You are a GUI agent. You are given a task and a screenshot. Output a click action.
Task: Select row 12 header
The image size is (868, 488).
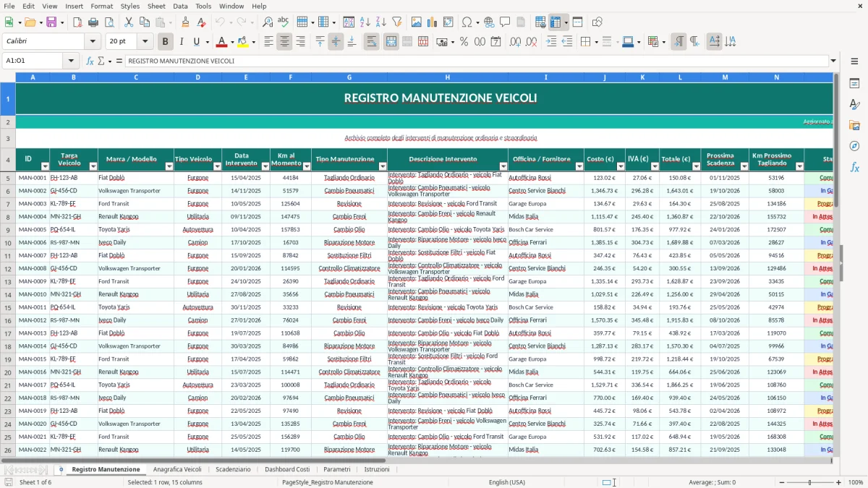click(8, 268)
